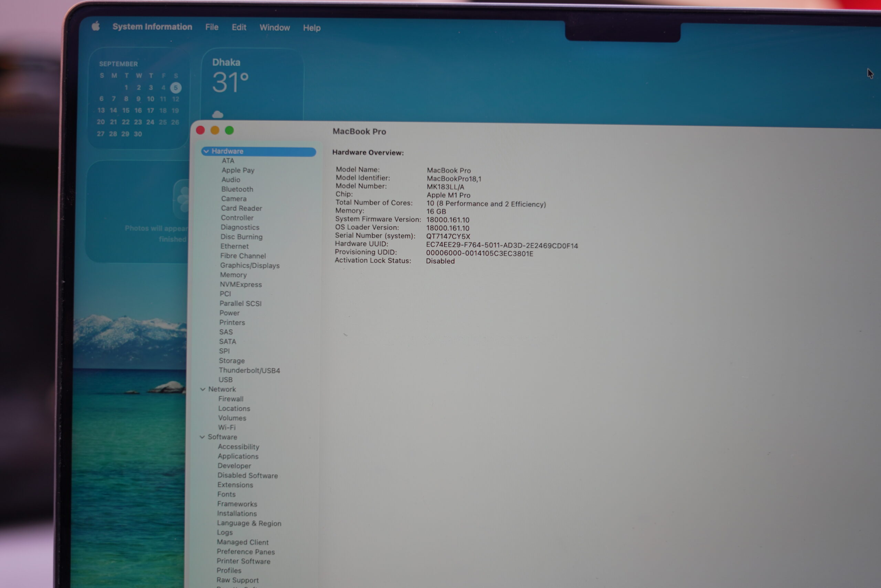Image resolution: width=881 pixels, height=588 pixels.
Task: Select Apple Pay in the sidebar
Action: [x=238, y=170]
